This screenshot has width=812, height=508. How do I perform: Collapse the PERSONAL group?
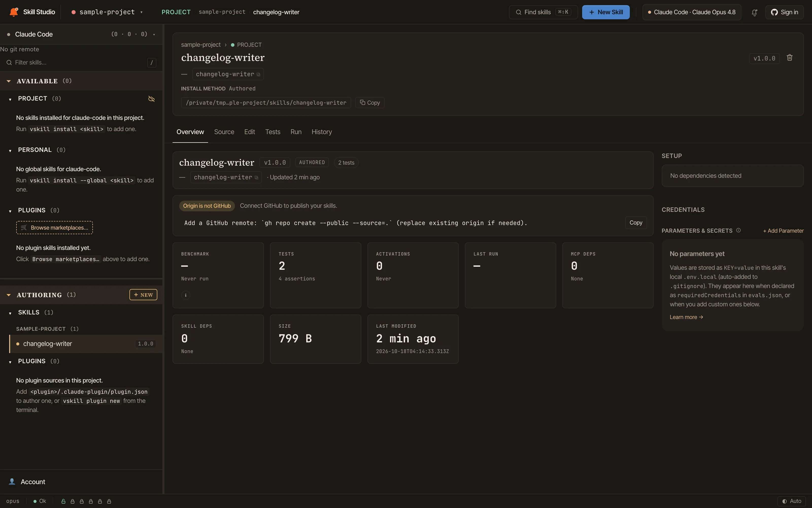(10, 151)
